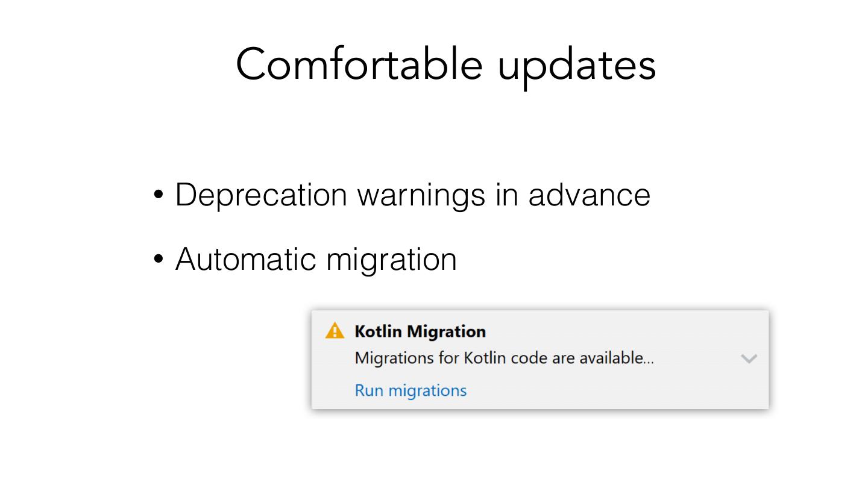Click the bullet dot before 'Automatic'

pos(159,260)
